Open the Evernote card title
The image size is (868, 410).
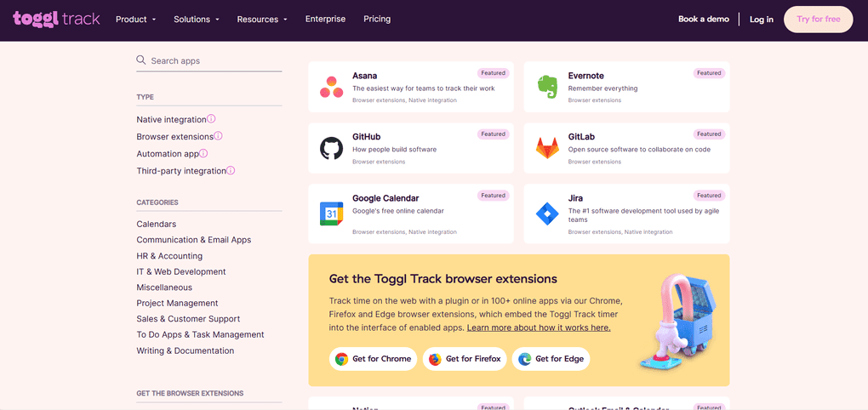585,76
